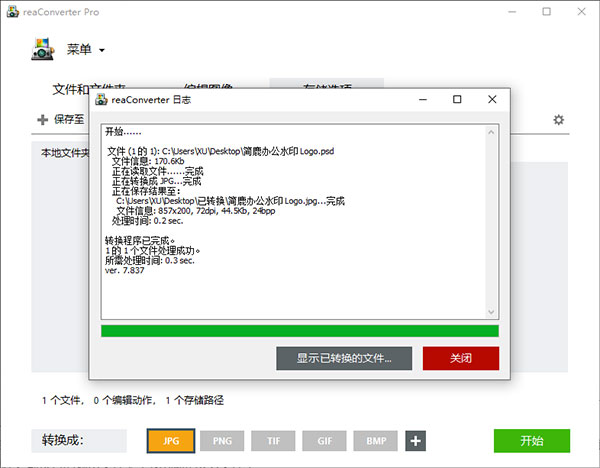This screenshot has height=468, width=600.
Task: Select the GIF output format
Action: point(324,441)
